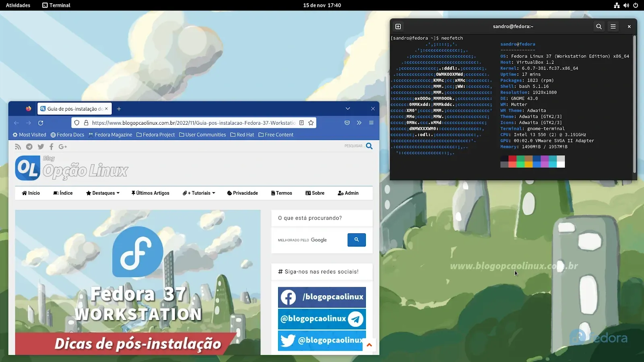
Task: Open volume icon in system tray
Action: 626,5
